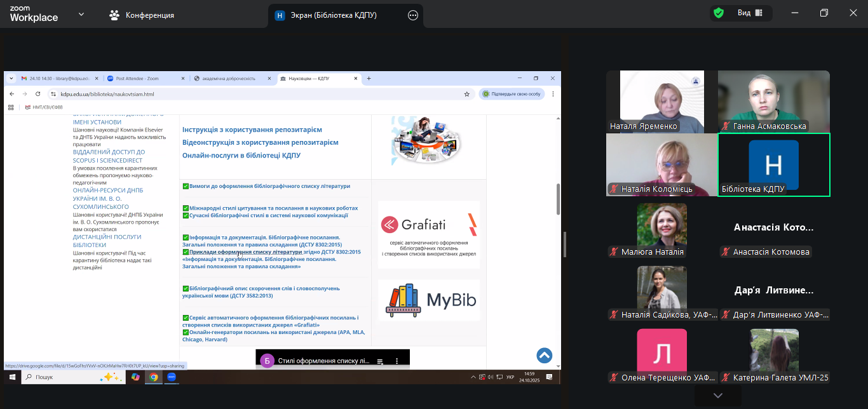Open Онлайн-послуги в бібліотеці КДПУ link
Image resolution: width=868 pixels, height=409 pixels.
(x=241, y=156)
